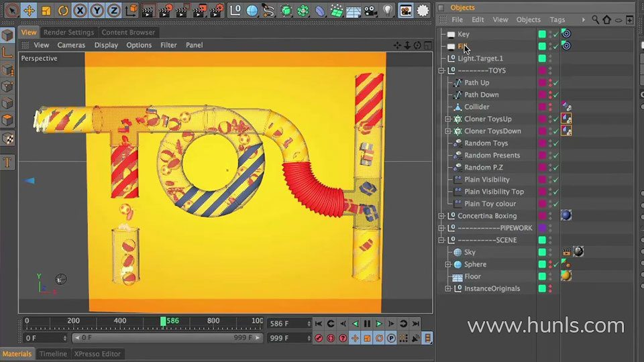Open the Tags menu in Object Manager
644x362 pixels.
[x=557, y=19]
